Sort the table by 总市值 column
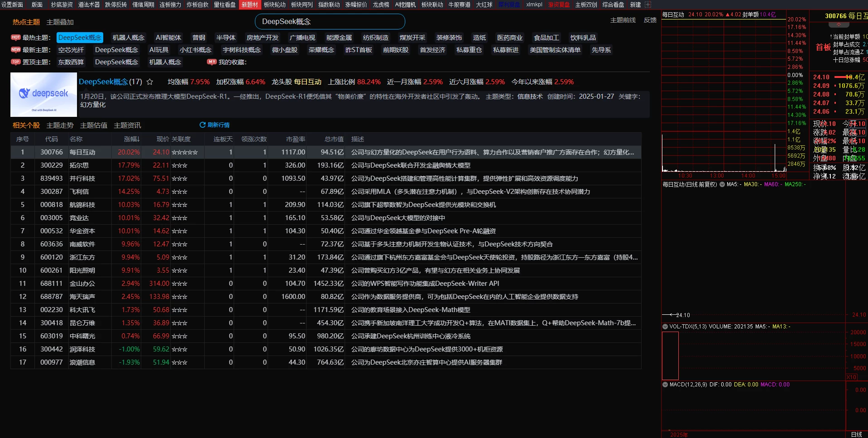The image size is (868, 438). tap(334, 139)
